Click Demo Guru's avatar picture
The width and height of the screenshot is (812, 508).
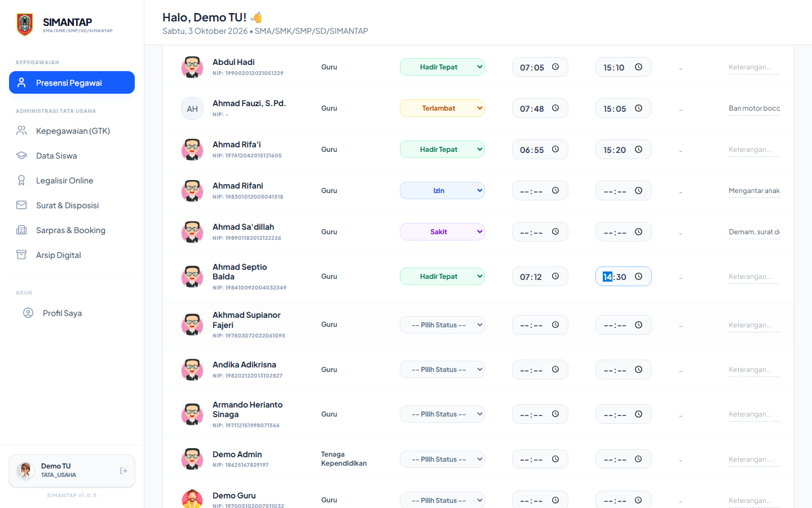pos(192,499)
